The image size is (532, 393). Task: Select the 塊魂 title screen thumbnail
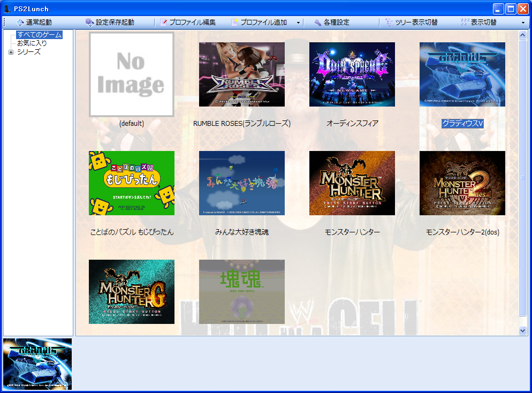(x=242, y=292)
